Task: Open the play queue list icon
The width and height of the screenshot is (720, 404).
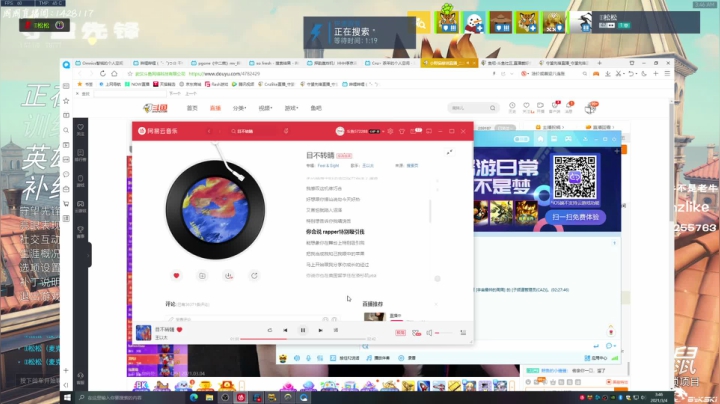Action: (463, 333)
